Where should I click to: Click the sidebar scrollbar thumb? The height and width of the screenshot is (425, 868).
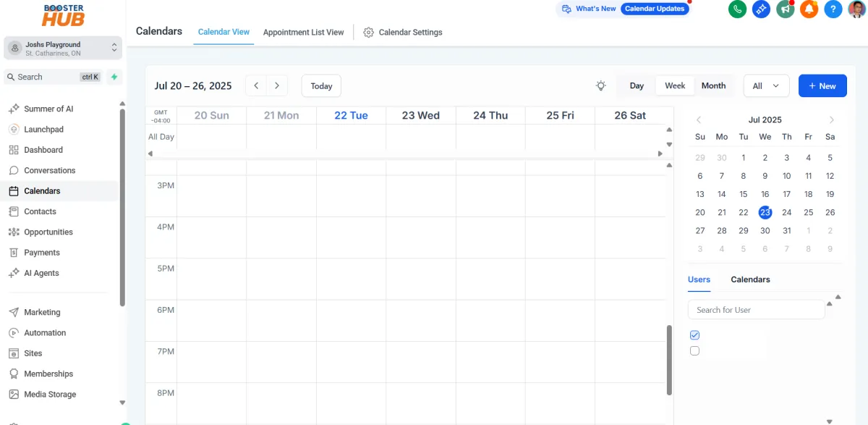click(122, 208)
